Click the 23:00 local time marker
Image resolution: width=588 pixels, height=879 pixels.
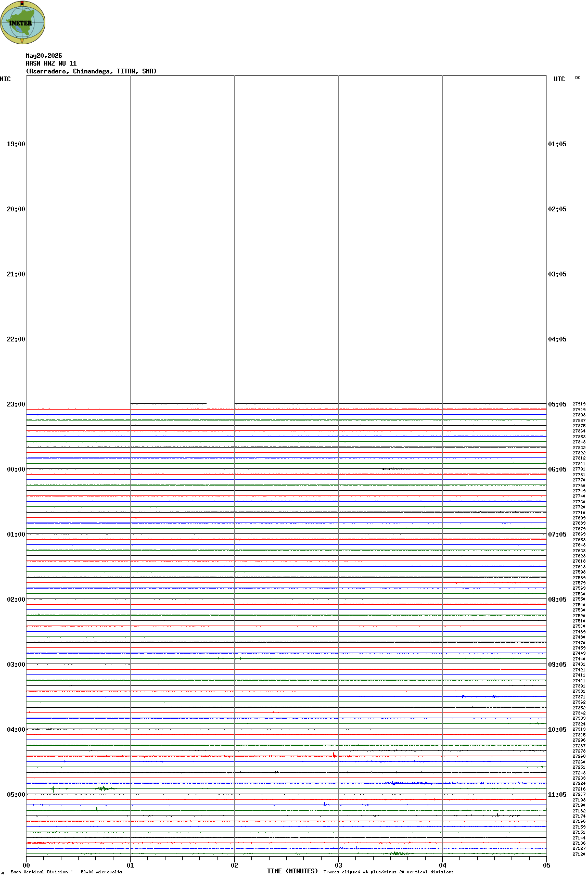16,404
